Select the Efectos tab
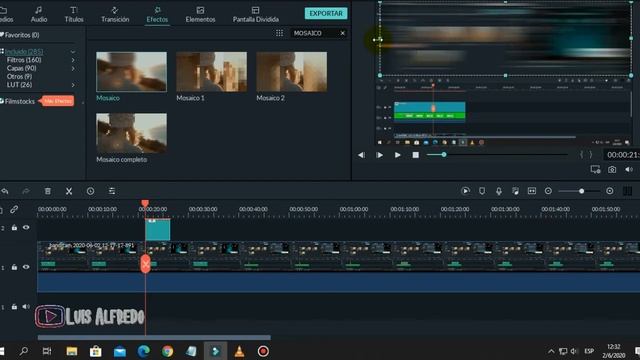The height and width of the screenshot is (360, 640). [157, 14]
